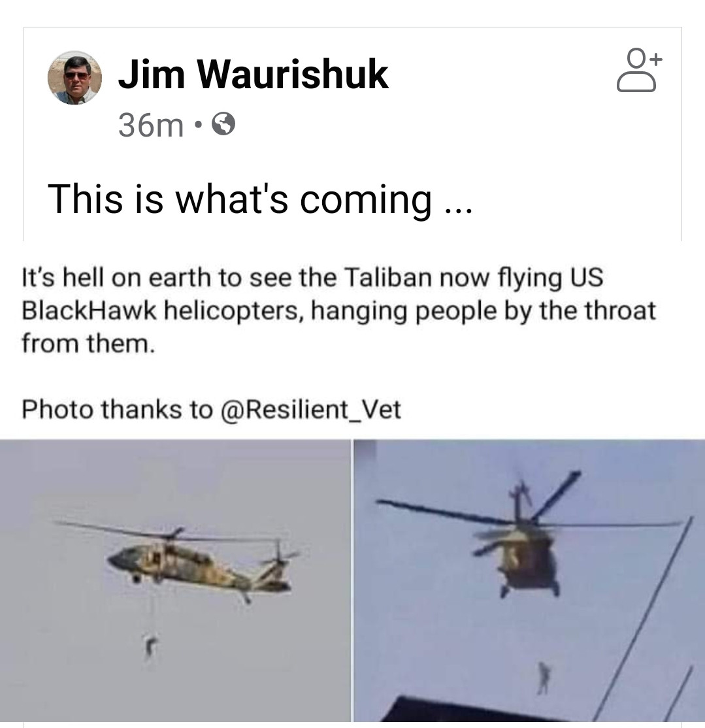Open the shared caption about Taliban helicopters
Image resolution: width=705 pixels, height=728 pixels.
tap(339, 310)
